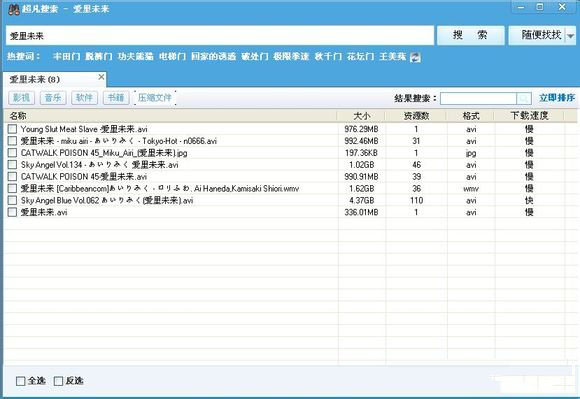The image size is (580, 399).
Task: Sort by the 下载速度 column header
Action: pos(529,116)
